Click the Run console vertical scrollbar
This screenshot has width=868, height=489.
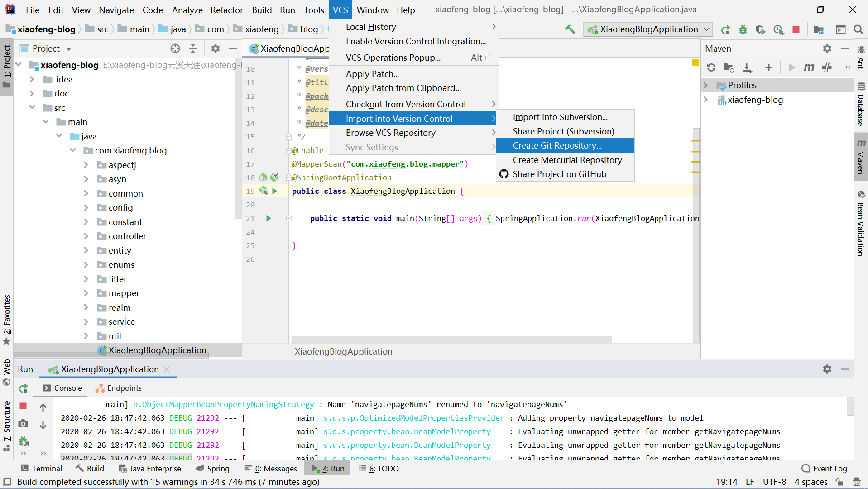(850, 406)
